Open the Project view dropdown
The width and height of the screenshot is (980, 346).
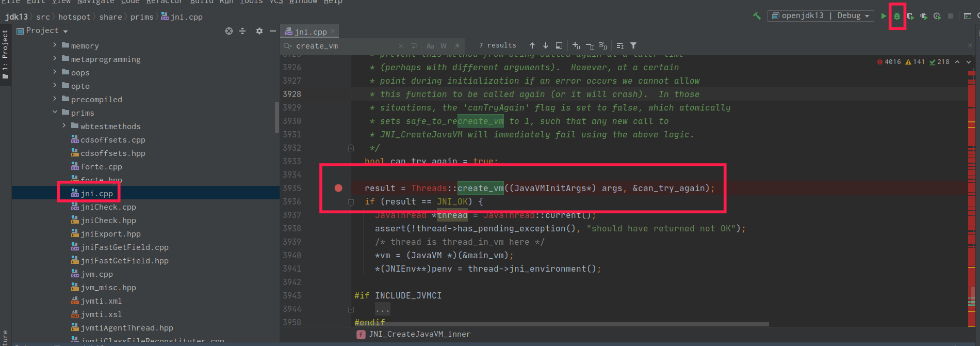42,31
